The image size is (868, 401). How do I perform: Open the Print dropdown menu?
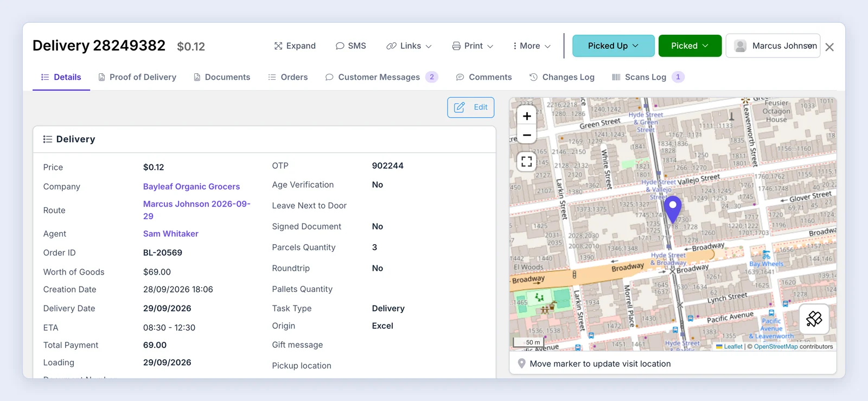point(473,46)
